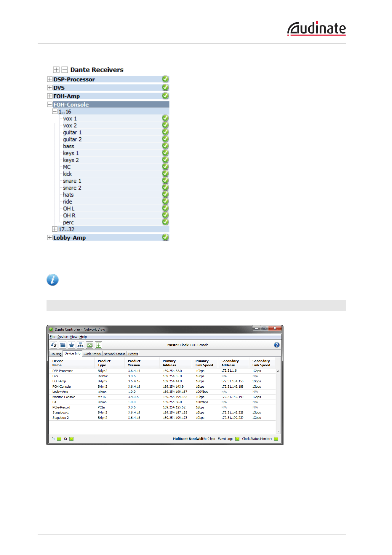The height and width of the screenshot is (555, 392).
Task: Open help via the blue question mark
Action: (x=277, y=345)
